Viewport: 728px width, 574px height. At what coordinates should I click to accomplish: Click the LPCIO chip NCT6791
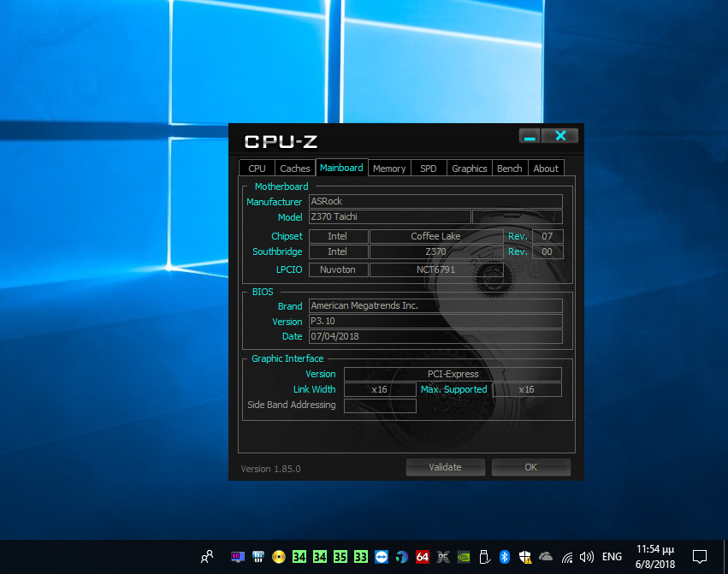(x=436, y=269)
